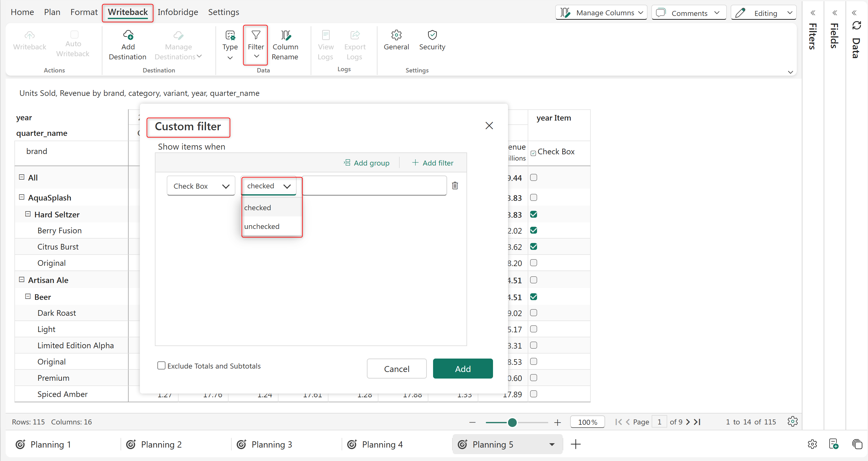The image size is (868, 461).
Task: Open General writeback settings
Action: click(x=396, y=40)
